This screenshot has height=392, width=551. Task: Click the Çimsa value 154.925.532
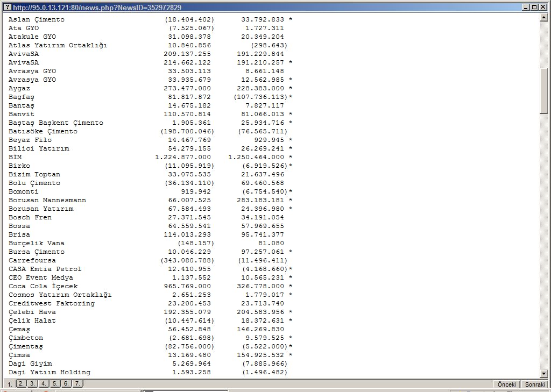[x=260, y=355]
